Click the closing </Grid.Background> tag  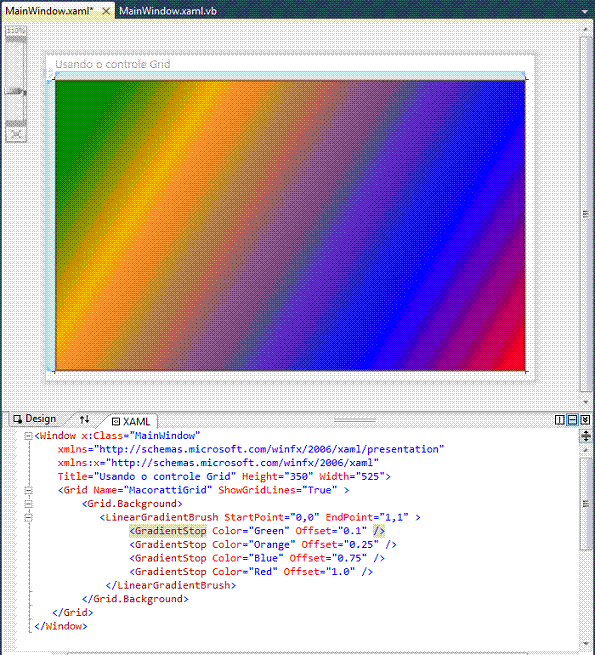click(x=135, y=599)
